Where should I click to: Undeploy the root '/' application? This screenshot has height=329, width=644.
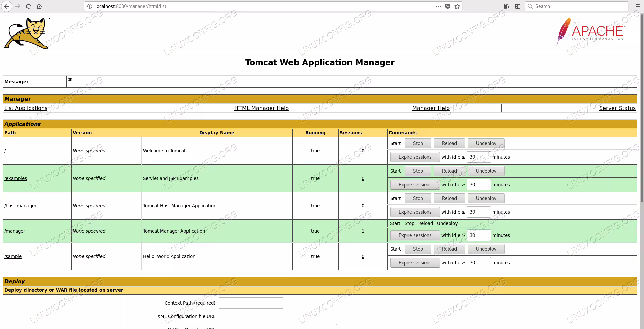(x=486, y=143)
